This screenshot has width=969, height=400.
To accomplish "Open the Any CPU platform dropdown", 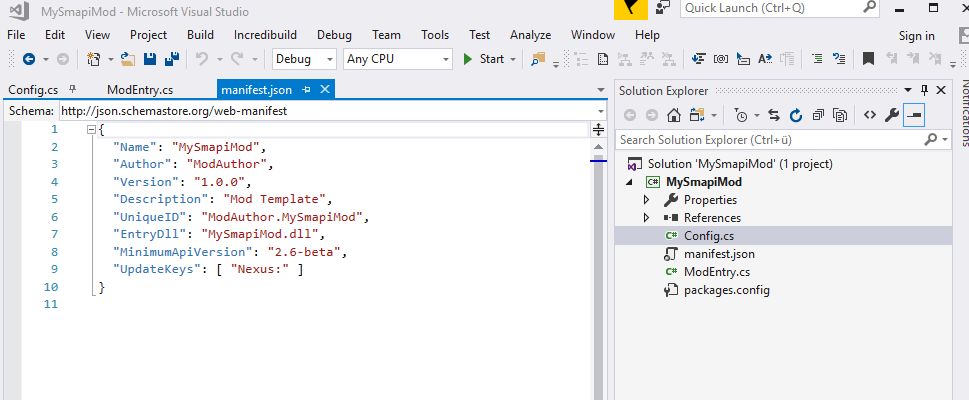I will [x=397, y=59].
